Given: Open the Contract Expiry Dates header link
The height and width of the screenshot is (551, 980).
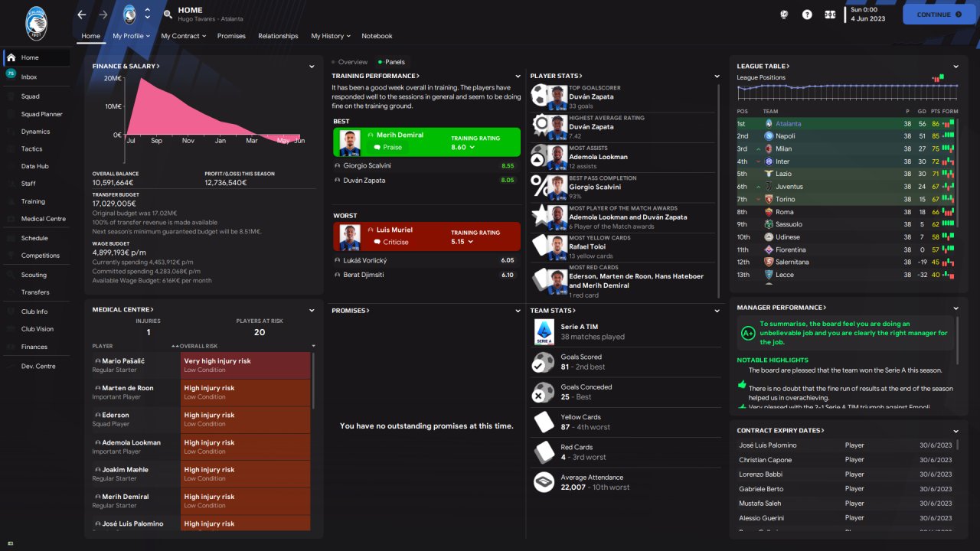Looking at the screenshot, I should (780, 431).
